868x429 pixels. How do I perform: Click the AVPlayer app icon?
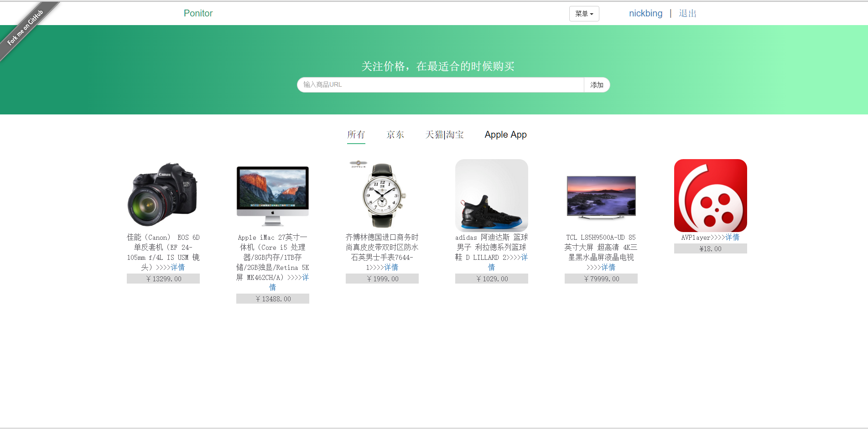[x=711, y=195]
